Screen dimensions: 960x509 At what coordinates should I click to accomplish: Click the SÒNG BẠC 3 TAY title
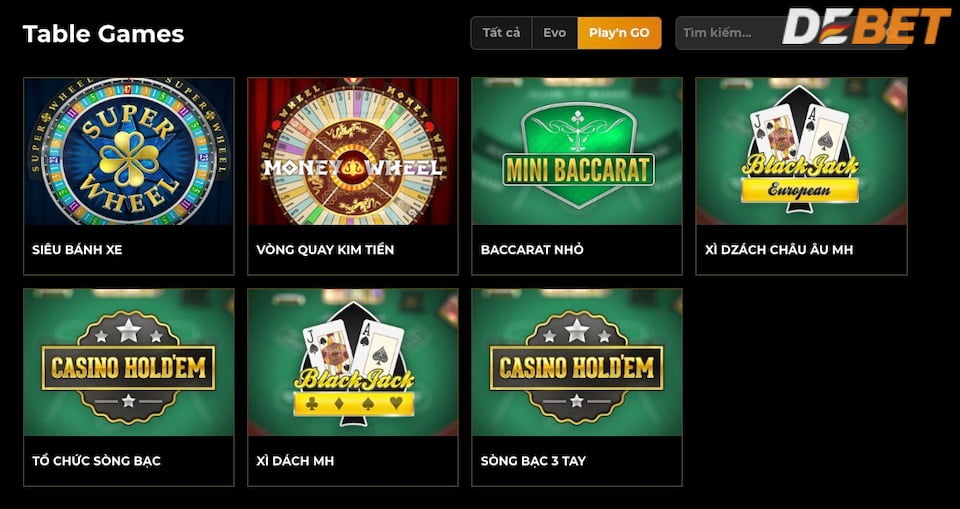tap(533, 461)
